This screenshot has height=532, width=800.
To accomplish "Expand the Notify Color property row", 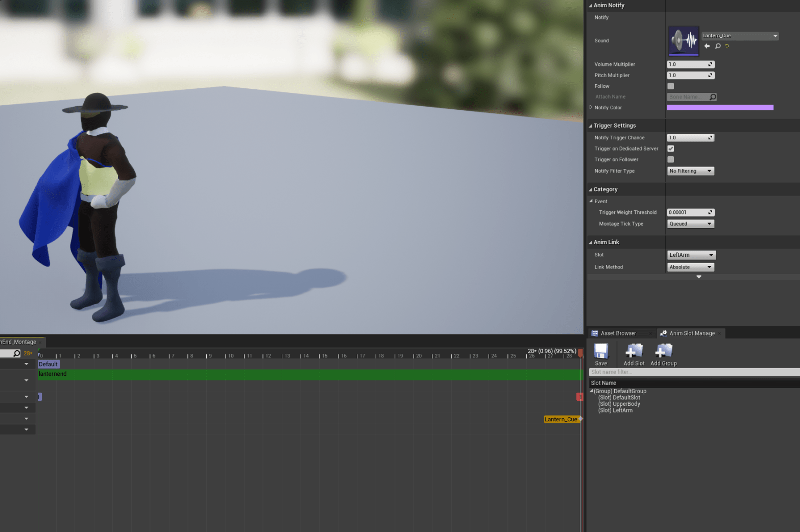I will click(x=591, y=107).
